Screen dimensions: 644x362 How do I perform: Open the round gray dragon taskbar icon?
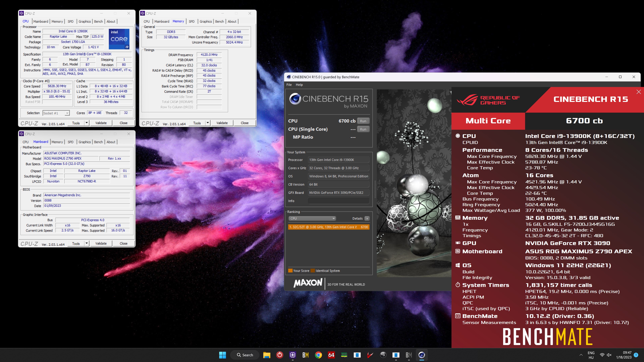click(x=383, y=355)
